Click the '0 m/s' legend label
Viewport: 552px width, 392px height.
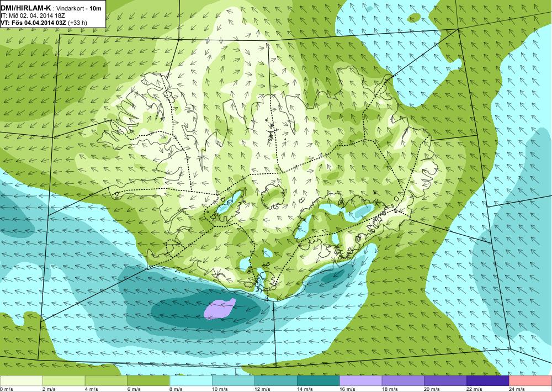click(7, 389)
